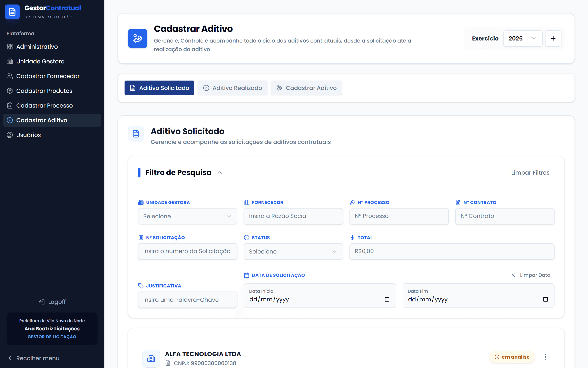Click the CNPJ: 99000300000138 text
The height and width of the screenshot is (368, 588).
pyautogui.click(x=205, y=363)
